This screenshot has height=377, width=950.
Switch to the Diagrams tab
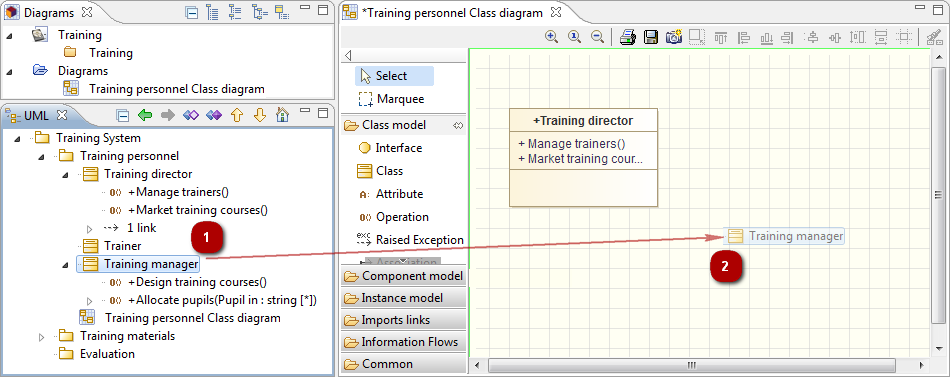tap(49, 12)
